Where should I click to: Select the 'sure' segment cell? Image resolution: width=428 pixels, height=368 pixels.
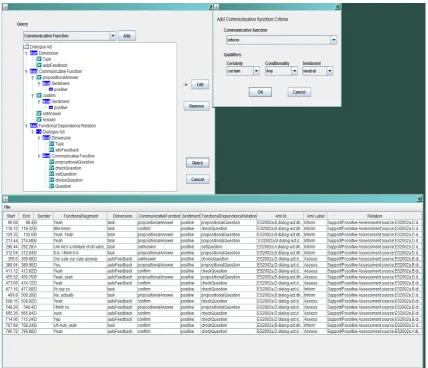pyautogui.click(x=80, y=313)
